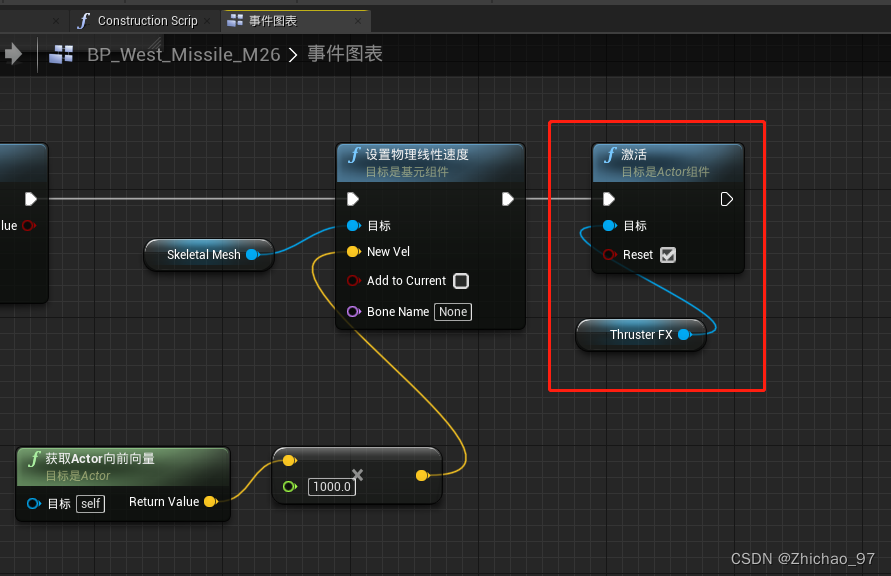The height and width of the screenshot is (576, 891).
Task: Click the Return Value pin of 获取Actor向前向量
Action: (211, 502)
